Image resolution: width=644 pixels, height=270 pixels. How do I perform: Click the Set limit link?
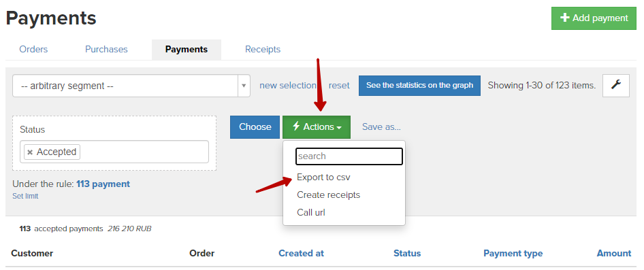(25, 196)
